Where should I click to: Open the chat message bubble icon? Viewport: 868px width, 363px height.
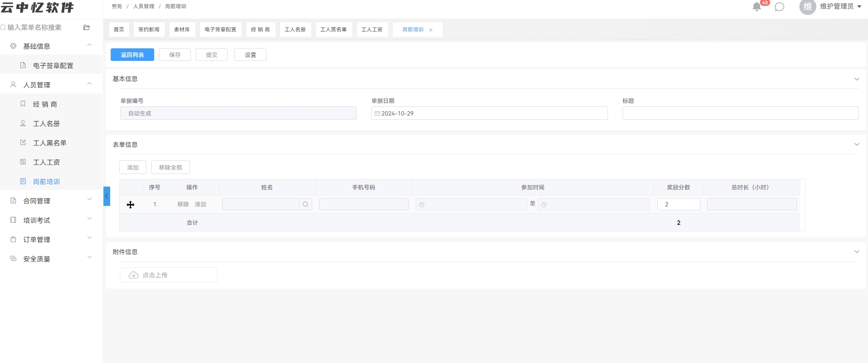click(x=779, y=7)
